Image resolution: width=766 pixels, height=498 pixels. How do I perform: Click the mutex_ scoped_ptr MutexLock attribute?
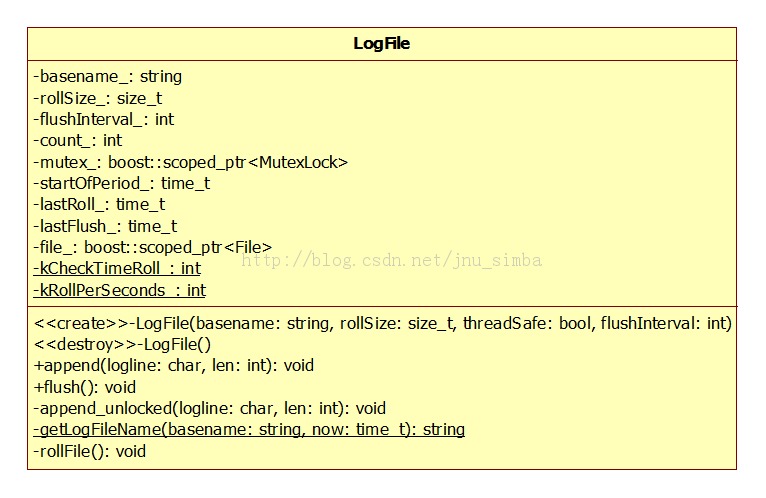click(190, 162)
